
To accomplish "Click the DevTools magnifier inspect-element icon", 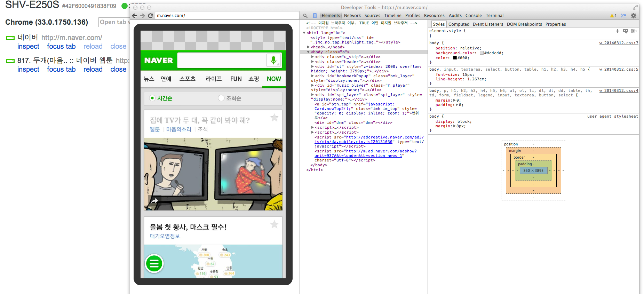I will [305, 16].
